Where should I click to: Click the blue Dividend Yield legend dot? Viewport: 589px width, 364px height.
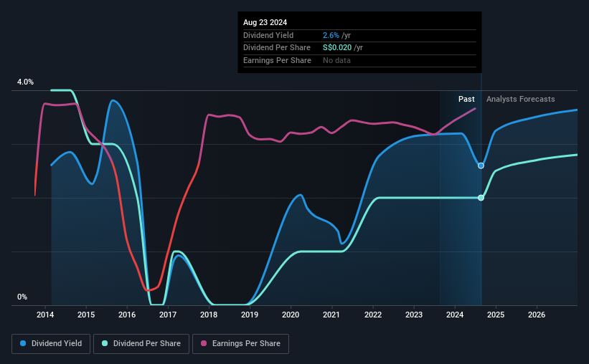click(23, 343)
